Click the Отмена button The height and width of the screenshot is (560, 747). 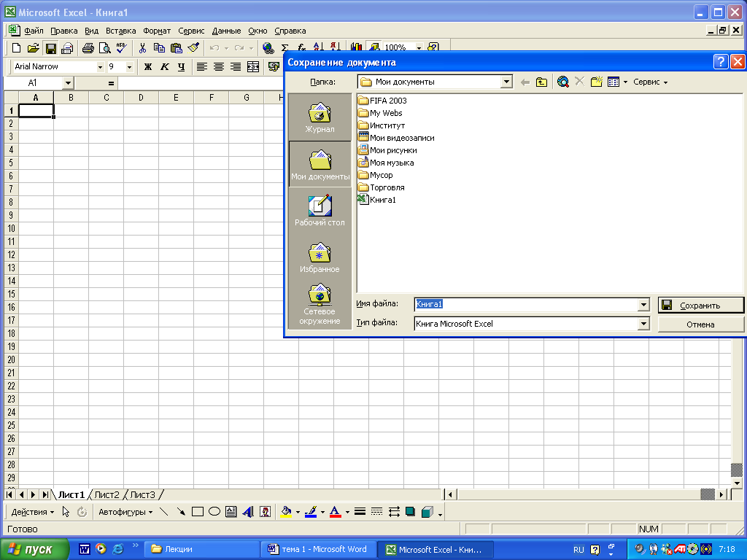point(700,324)
